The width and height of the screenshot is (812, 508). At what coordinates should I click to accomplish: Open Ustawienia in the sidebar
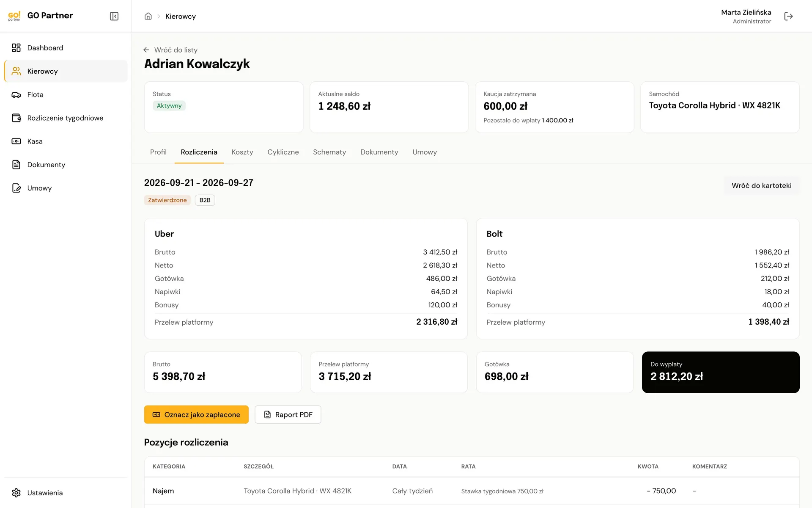point(66,493)
